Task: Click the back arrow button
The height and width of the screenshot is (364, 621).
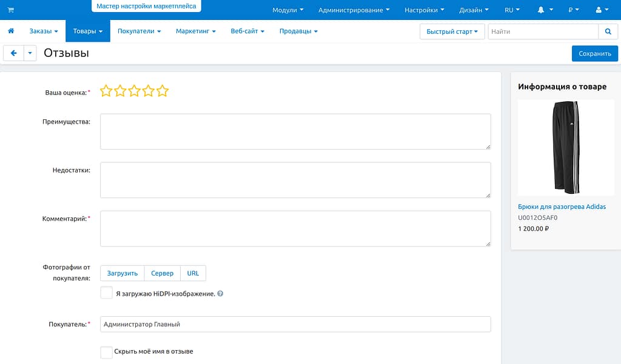Action: tap(13, 53)
